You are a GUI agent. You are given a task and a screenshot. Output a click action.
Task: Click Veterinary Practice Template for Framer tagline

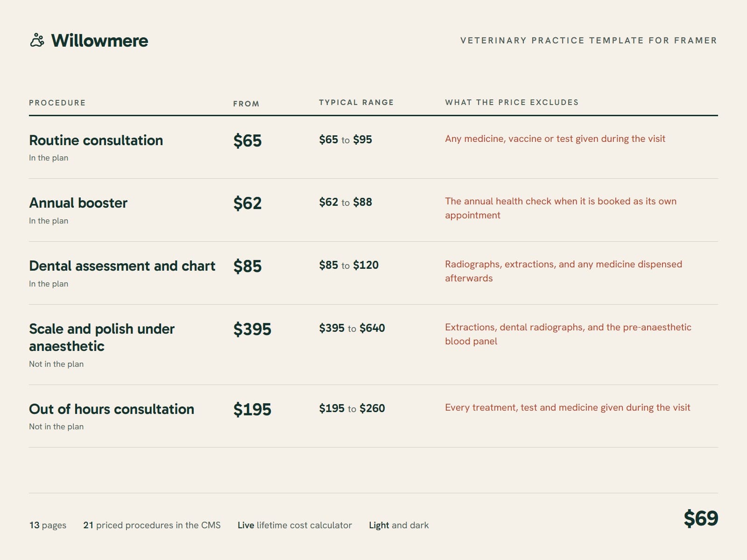pos(589,41)
